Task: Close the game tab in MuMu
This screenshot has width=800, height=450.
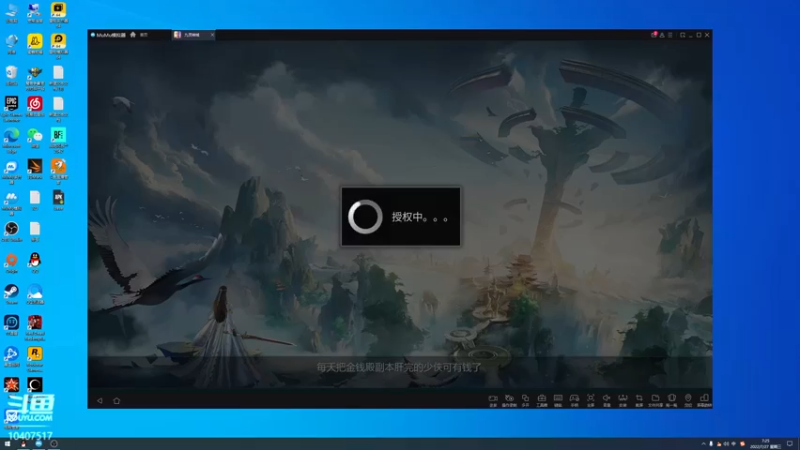Action: tap(212, 35)
